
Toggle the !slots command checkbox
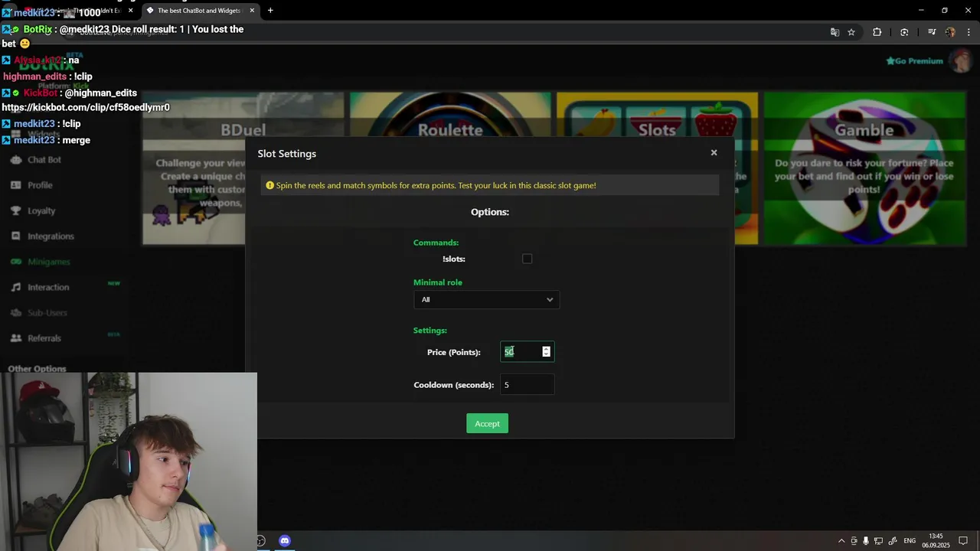527,259
